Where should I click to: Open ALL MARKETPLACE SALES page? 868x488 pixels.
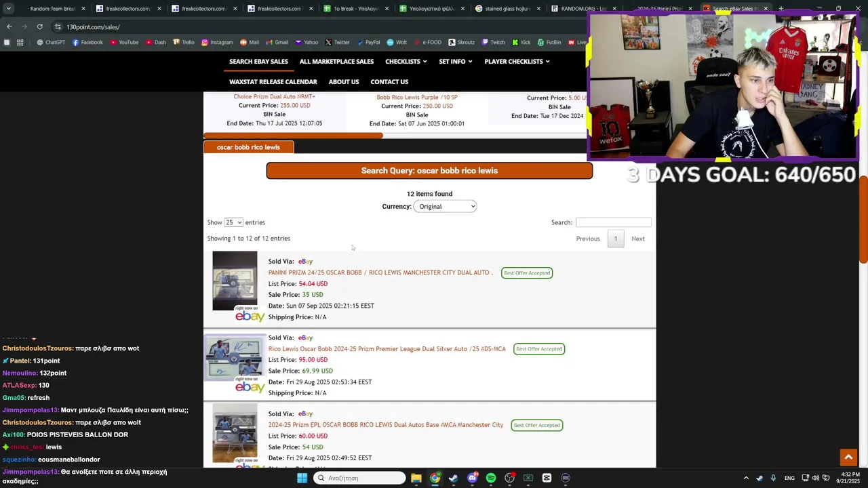pyautogui.click(x=336, y=61)
